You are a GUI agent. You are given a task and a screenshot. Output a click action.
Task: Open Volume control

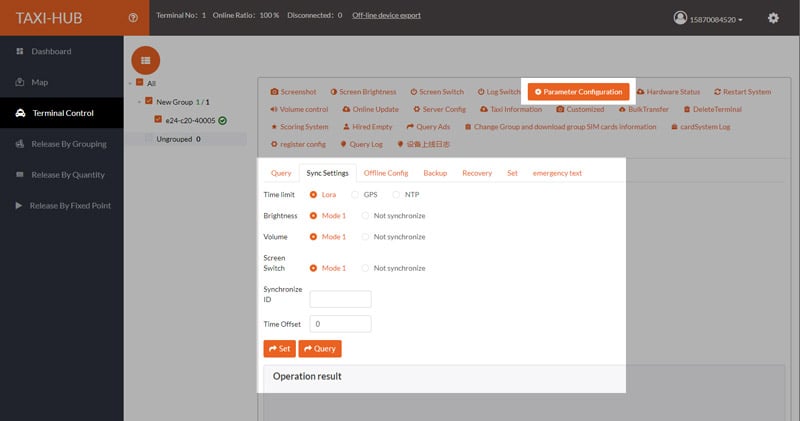[299, 109]
